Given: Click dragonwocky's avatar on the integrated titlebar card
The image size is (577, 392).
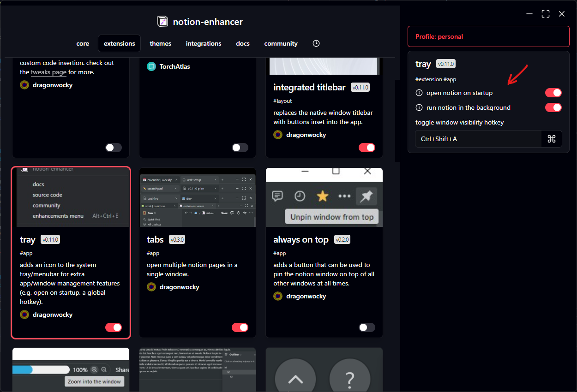Looking at the screenshot, I should pyautogui.click(x=277, y=135).
